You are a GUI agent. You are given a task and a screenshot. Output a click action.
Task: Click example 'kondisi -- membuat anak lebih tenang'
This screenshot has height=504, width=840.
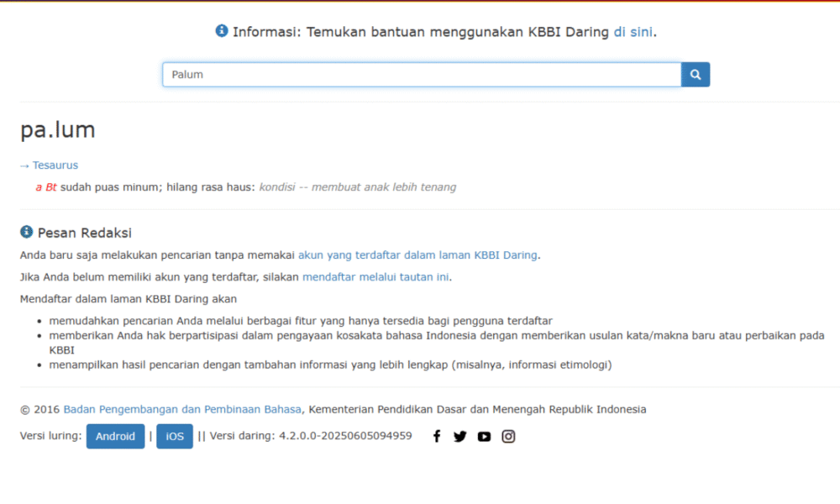click(x=358, y=187)
